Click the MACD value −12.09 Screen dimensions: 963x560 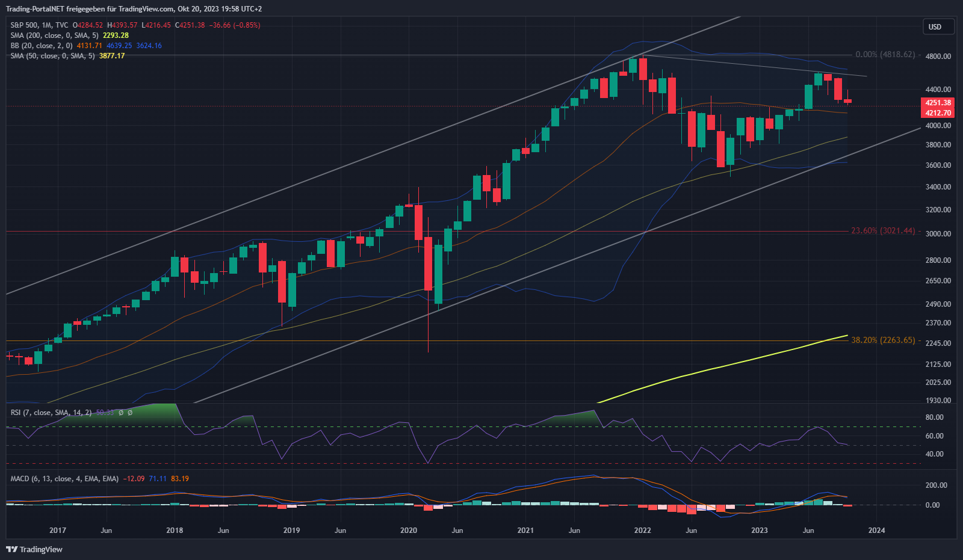[x=134, y=479]
